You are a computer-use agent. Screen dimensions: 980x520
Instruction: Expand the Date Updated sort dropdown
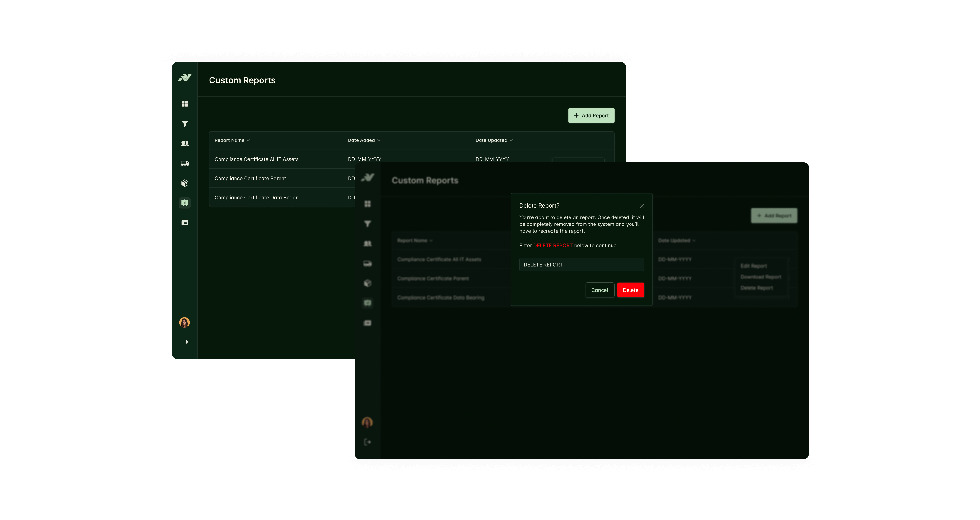point(511,140)
